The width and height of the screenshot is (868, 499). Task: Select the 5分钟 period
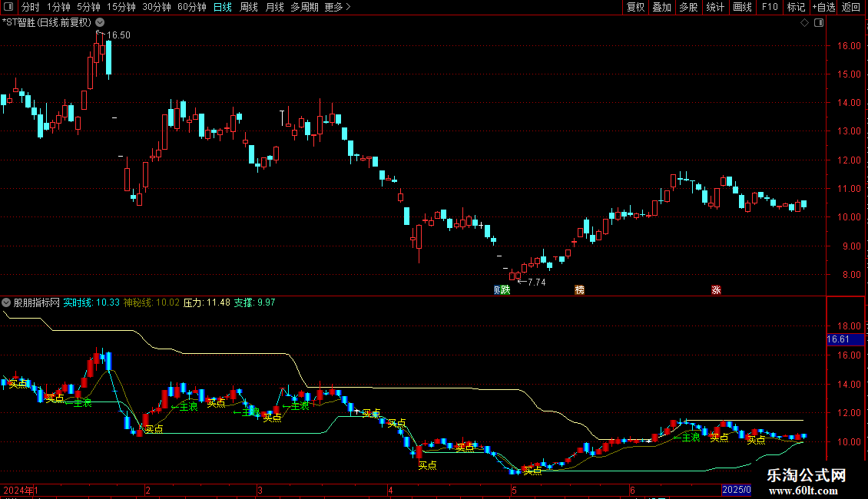coord(88,7)
